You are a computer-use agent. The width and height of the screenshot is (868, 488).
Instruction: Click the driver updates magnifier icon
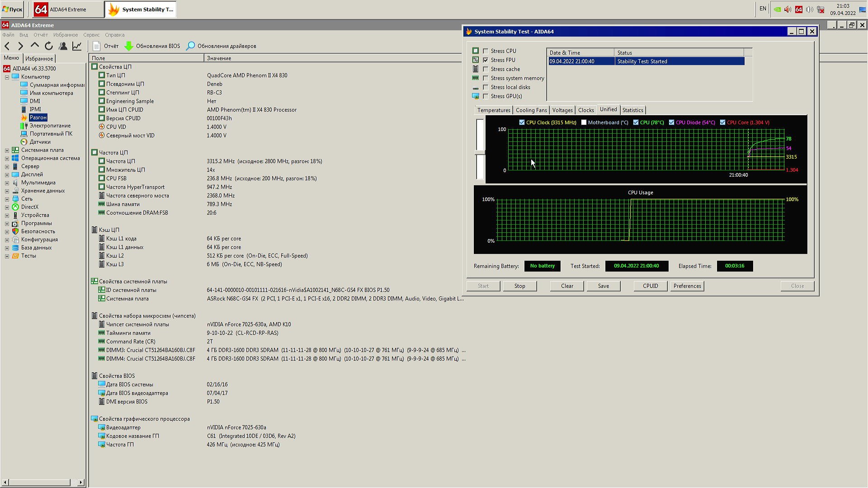click(x=191, y=46)
